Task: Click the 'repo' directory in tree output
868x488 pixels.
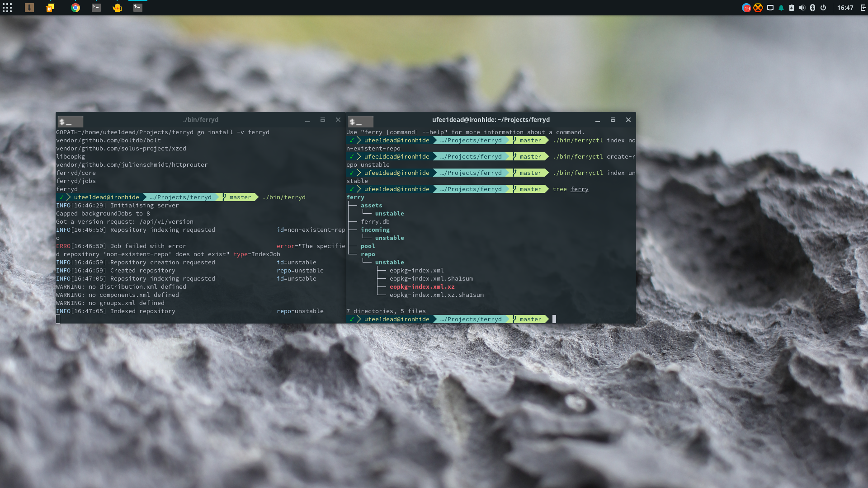Action: click(368, 254)
